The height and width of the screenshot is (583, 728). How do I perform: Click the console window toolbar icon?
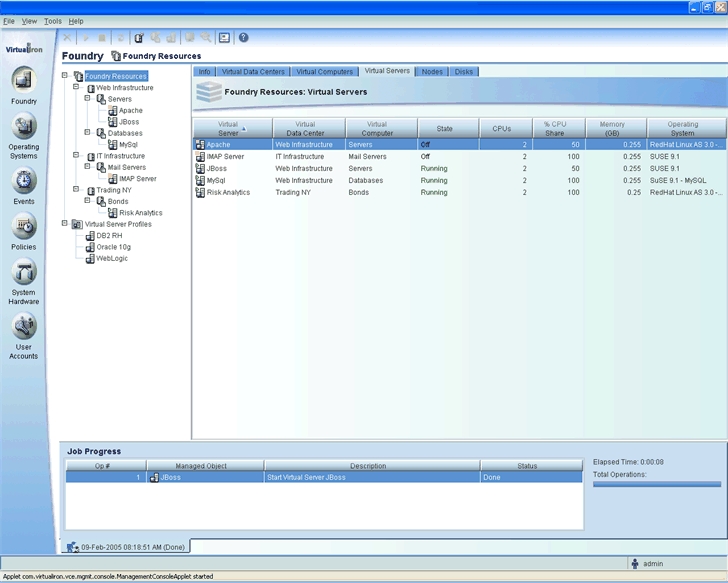click(x=224, y=38)
